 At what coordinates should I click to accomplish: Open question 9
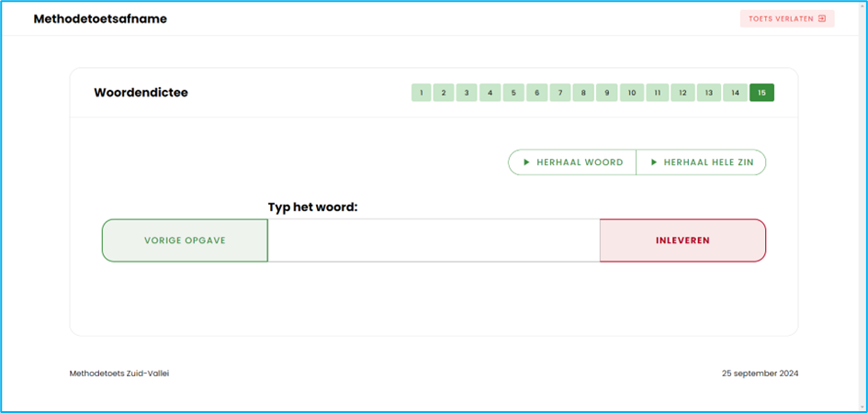click(606, 93)
